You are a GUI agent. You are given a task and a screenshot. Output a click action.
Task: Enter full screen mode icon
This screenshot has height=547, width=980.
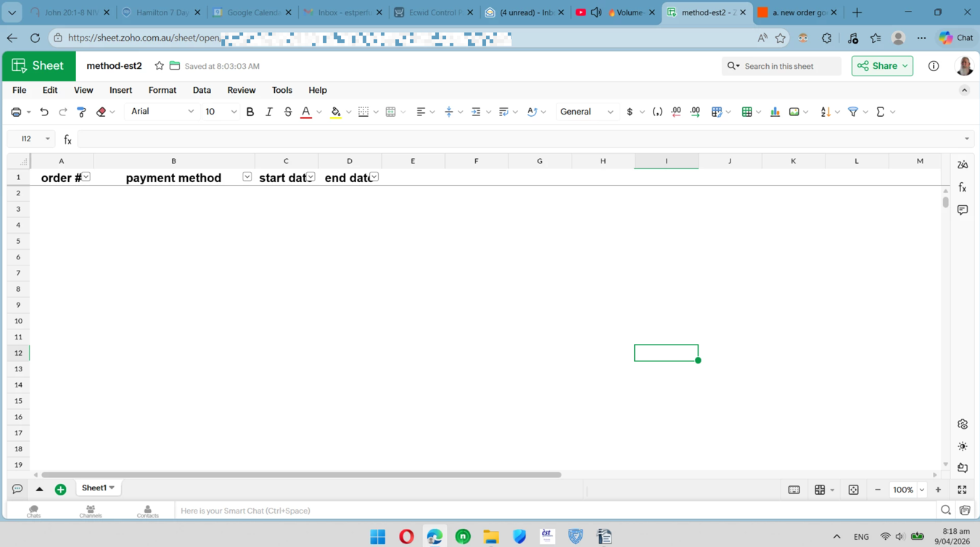(x=963, y=490)
